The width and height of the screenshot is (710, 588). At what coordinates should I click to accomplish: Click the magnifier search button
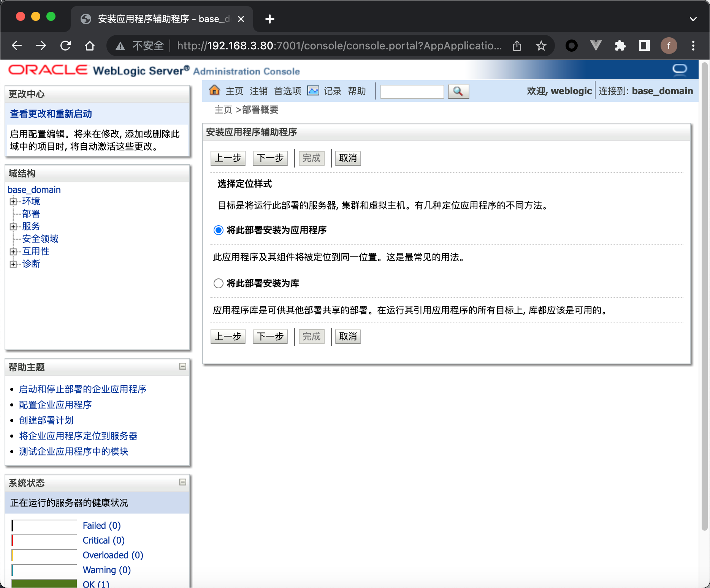(458, 92)
